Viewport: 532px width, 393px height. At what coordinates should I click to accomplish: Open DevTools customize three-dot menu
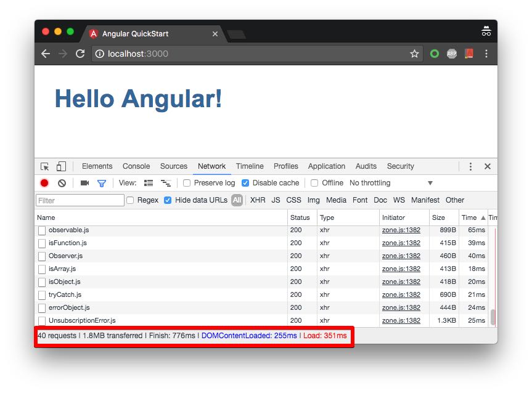coord(470,166)
